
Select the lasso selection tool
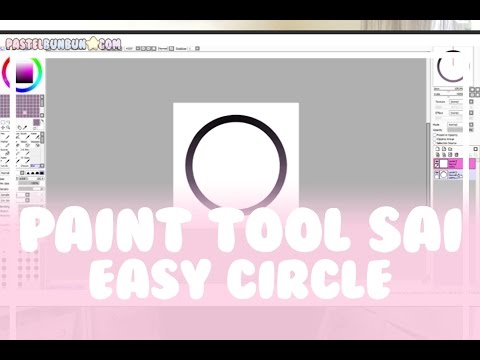8,122
